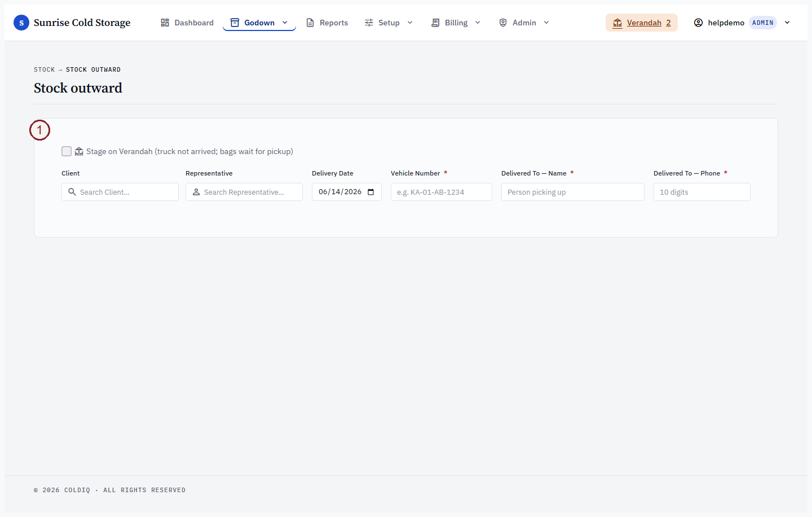Click the Stock outward page heading
Viewport: 812px width, 517px height.
78,88
